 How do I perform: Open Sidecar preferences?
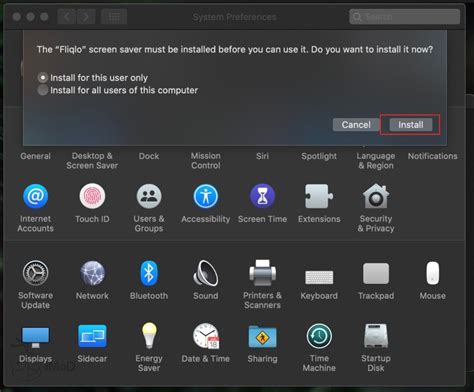tap(92, 336)
